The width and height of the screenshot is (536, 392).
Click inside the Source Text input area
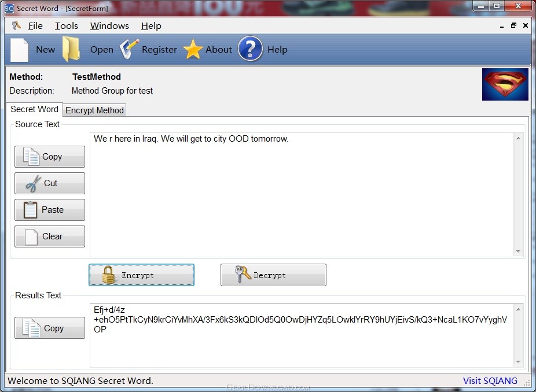[x=303, y=195]
